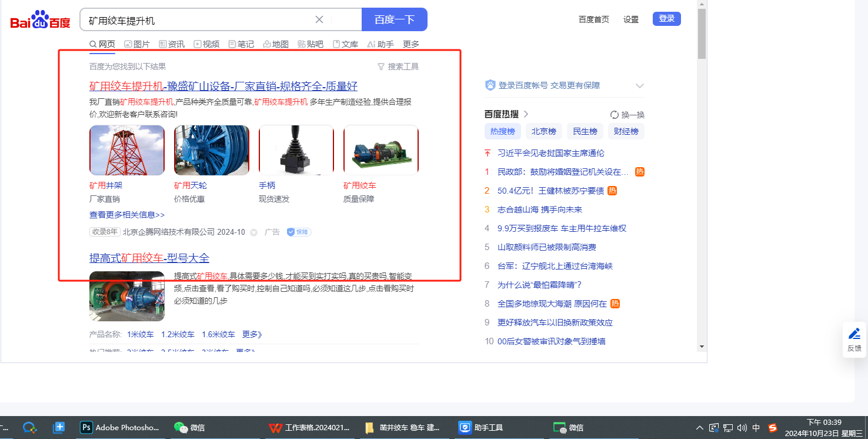The height and width of the screenshot is (439, 868).
Task: Open 北京企腾网络技术有限公司 advertiser link
Action: point(169,232)
